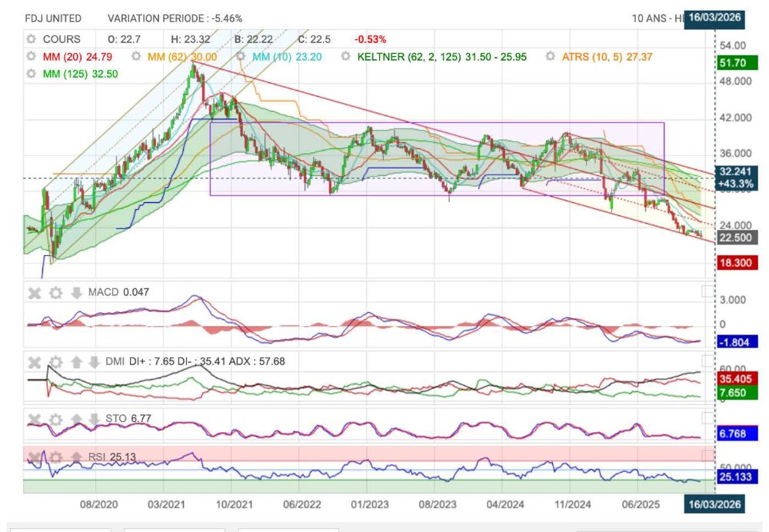
Task: Move the MACD panel down
Action: pyautogui.click(x=76, y=293)
